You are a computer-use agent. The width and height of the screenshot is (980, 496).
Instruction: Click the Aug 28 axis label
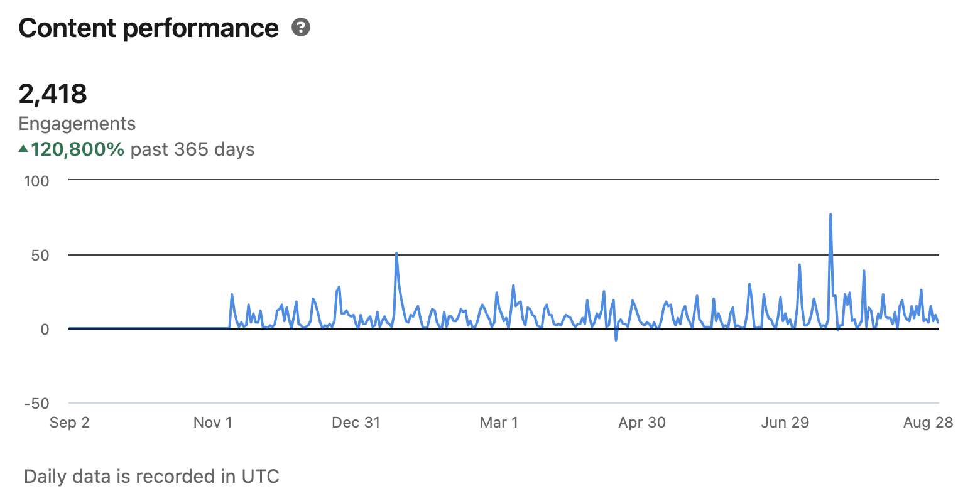pyautogui.click(x=928, y=423)
